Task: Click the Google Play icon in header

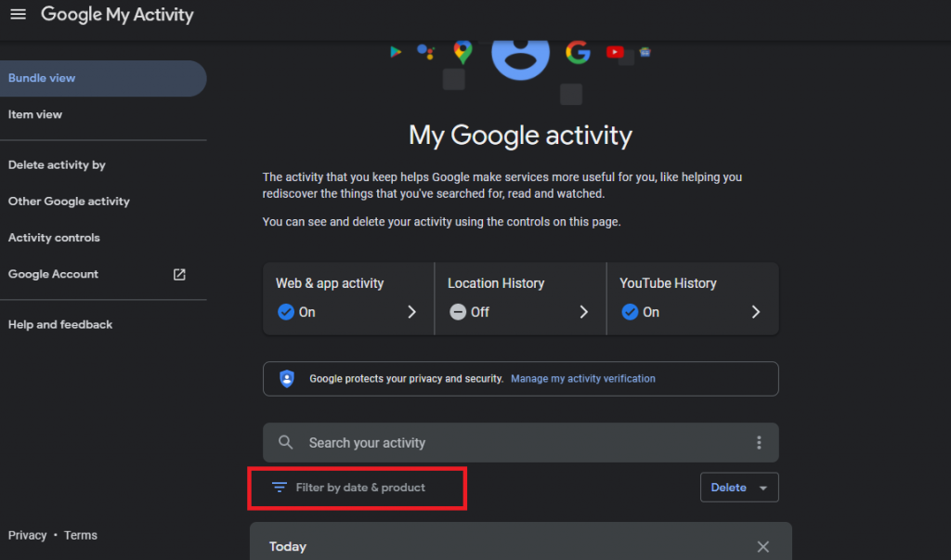Action: coord(396,52)
